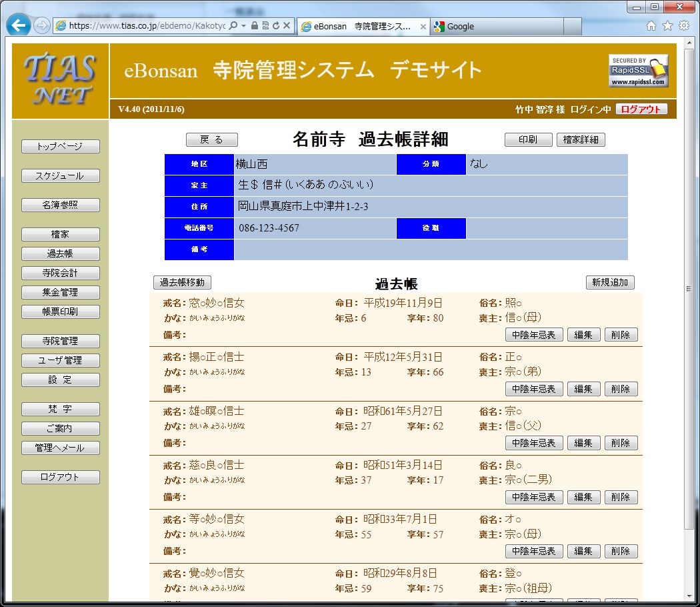This screenshot has width=700, height=607.
Task: Click the date 昭和33年7月1日
Action: (x=400, y=519)
